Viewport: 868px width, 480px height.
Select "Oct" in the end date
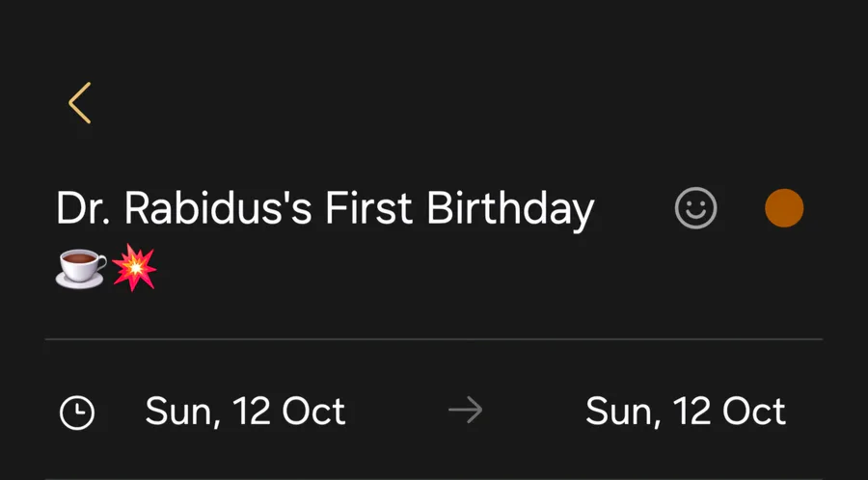coord(753,412)
